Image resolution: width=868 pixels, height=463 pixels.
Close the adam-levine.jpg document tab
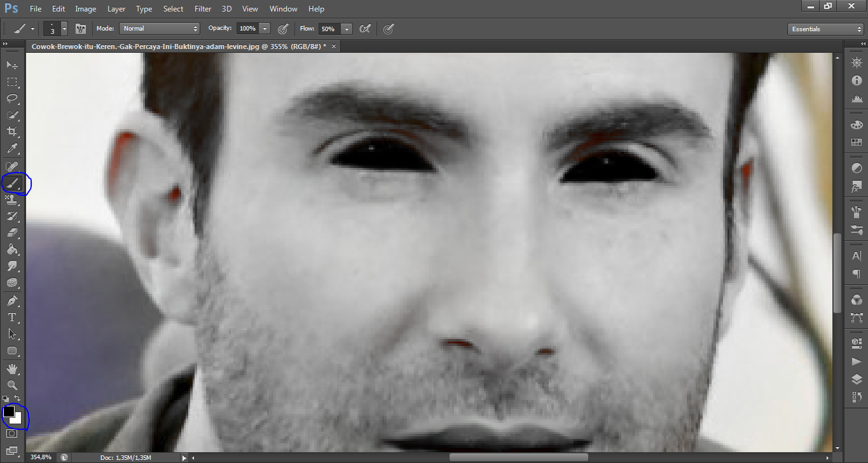pyautogui.click(x=333, y=46)
